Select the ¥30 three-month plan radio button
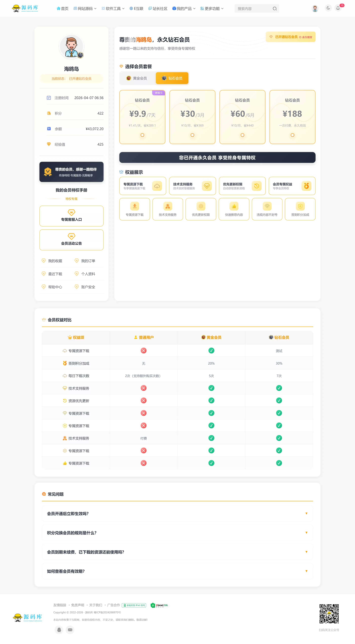The width and height of the screenshot is (355, 644). [x=192, y=135]
